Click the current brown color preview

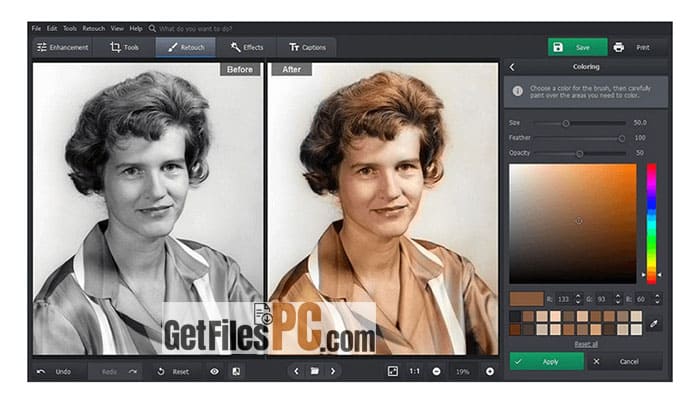[527, 299]
